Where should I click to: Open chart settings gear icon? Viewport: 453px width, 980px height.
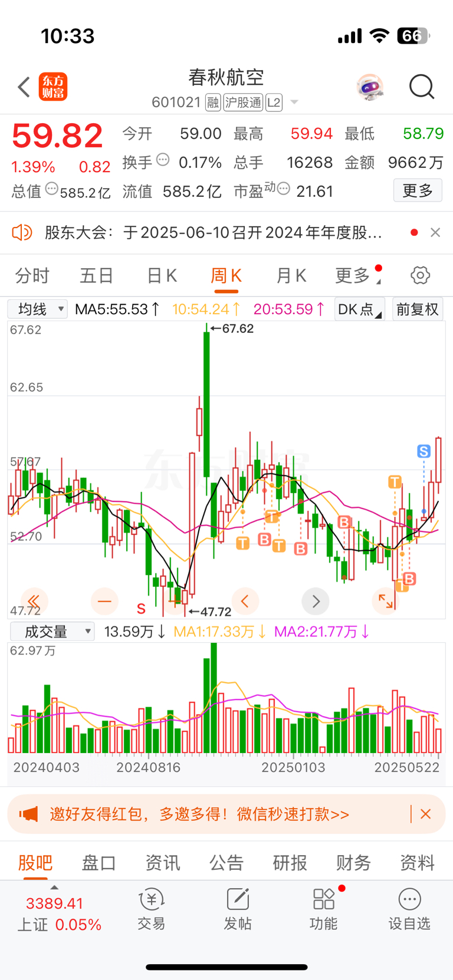coord(420,275)
